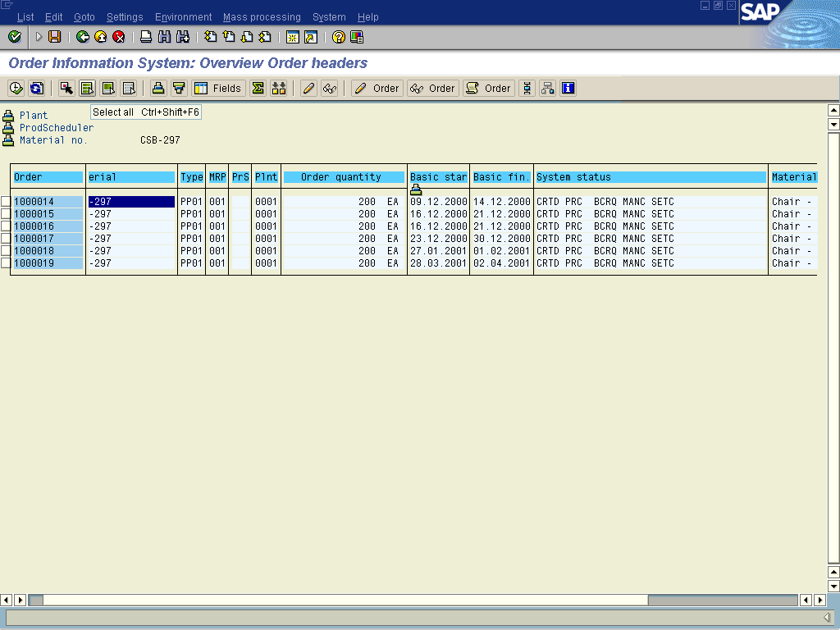Image resolution: width=840 pixels, height=630 pixels.
Task: Go to the first page icon
Action: click(x=211, y=37)
